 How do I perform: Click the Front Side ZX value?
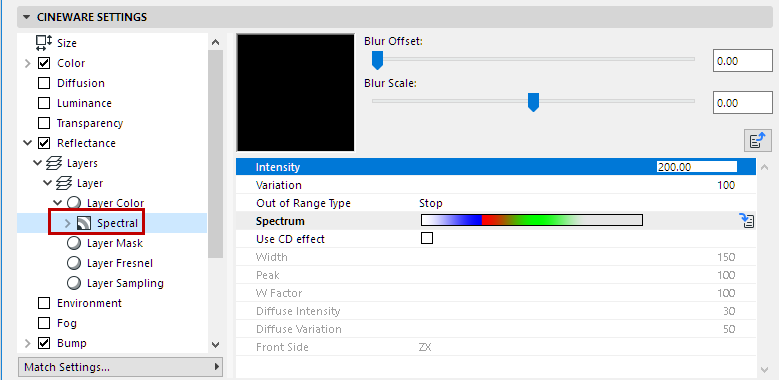coord(425,347)
